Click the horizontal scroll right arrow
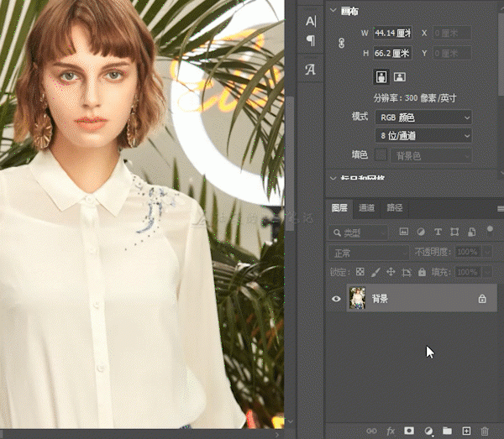 pyautogui.click(x=277, y=435)
